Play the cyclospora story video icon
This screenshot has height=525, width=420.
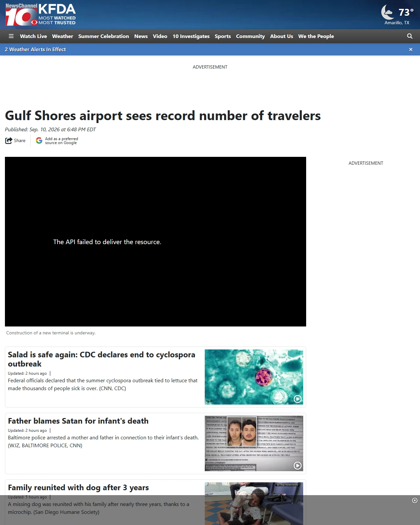click(298, 399)
